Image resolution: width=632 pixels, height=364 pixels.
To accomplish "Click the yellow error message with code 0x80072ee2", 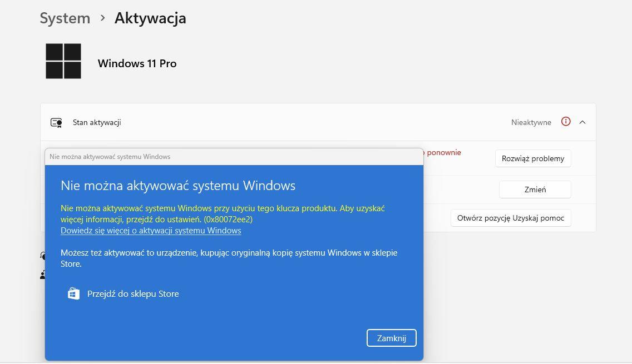I will (223, 214).
